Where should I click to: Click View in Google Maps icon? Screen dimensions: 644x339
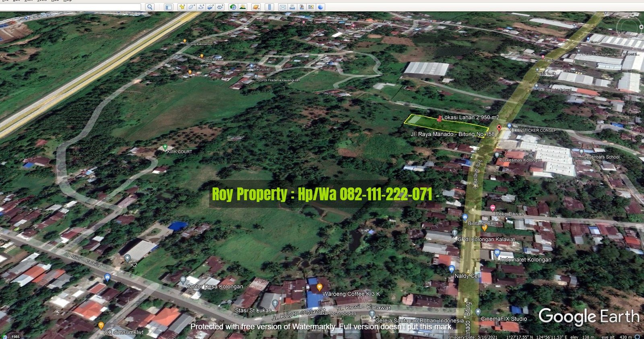[x=311, y=7]
